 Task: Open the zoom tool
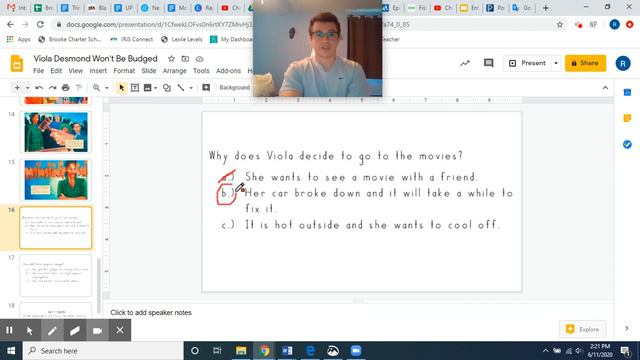[96, 88]
